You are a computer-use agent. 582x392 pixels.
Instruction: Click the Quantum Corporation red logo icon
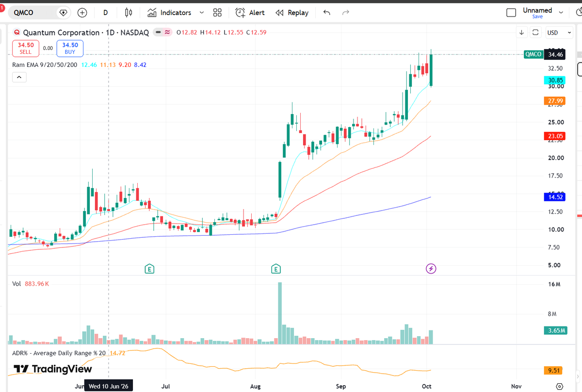[16, 33]
